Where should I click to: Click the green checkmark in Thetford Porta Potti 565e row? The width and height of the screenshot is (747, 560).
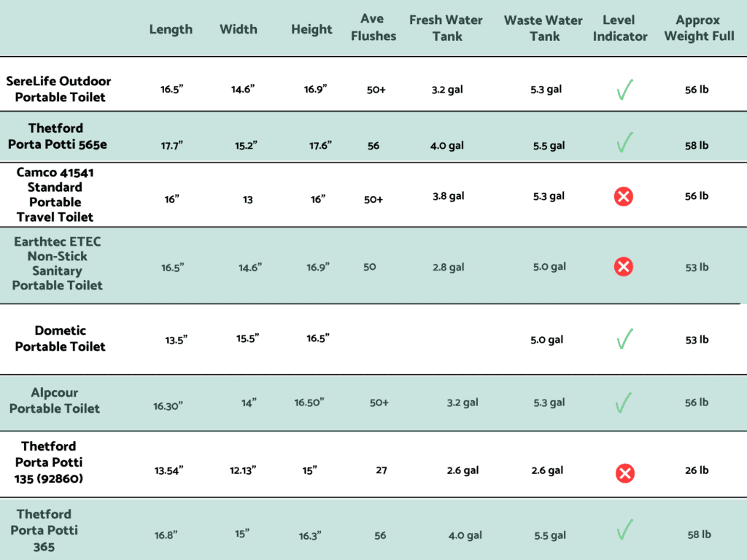[624, 142]
